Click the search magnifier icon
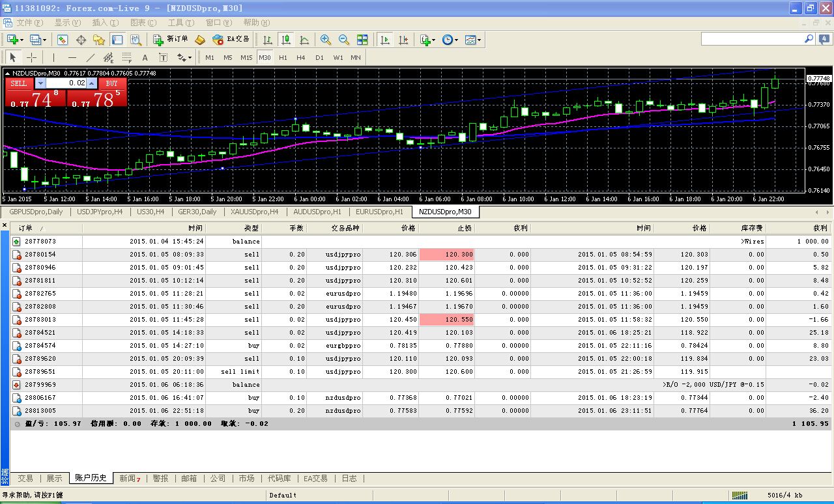The image size is (834, 504). (809, 39)
